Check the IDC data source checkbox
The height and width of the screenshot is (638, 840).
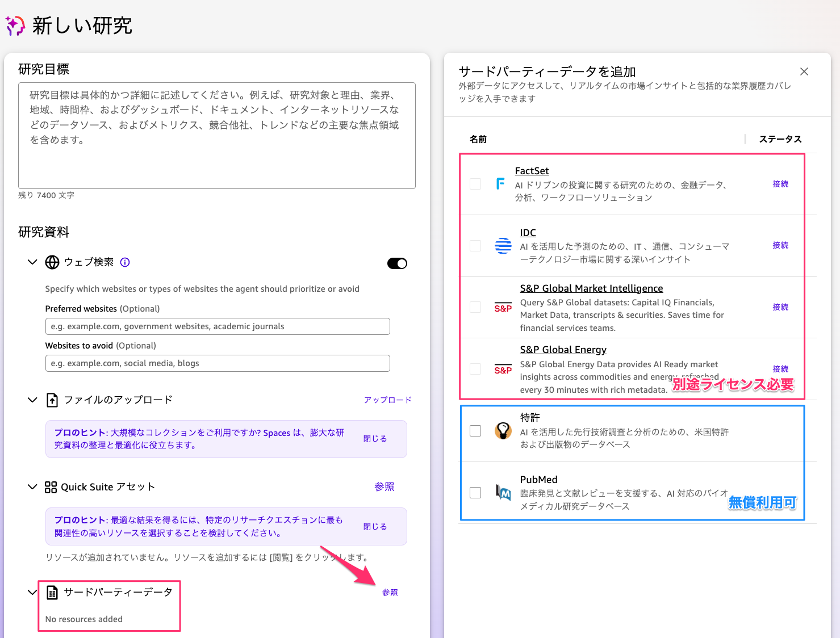click(x=475, y=245)
